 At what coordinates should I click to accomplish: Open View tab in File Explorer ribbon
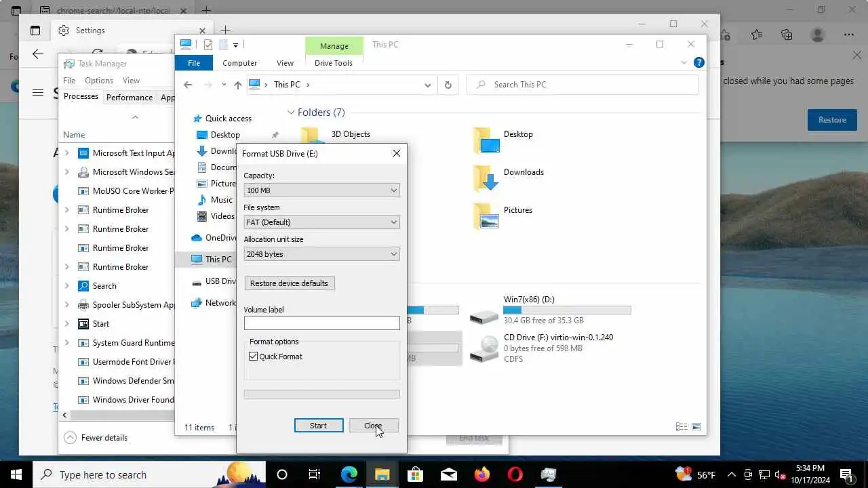pos(285,63)
